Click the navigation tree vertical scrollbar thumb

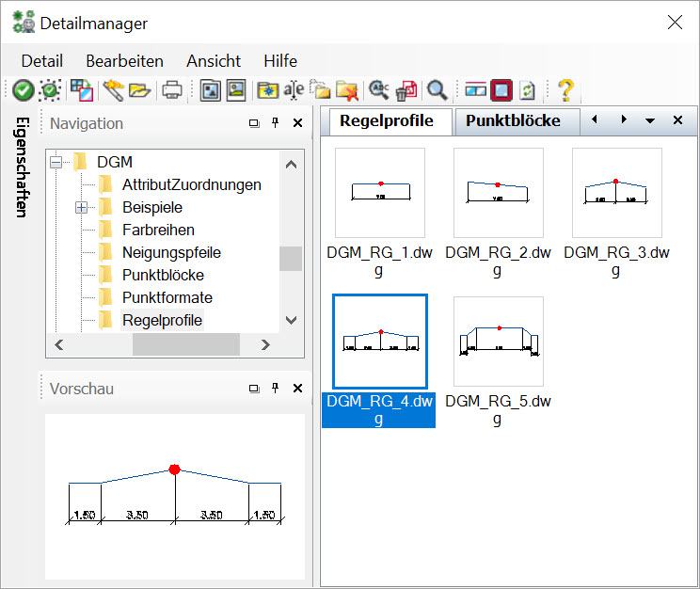(291, 258)
